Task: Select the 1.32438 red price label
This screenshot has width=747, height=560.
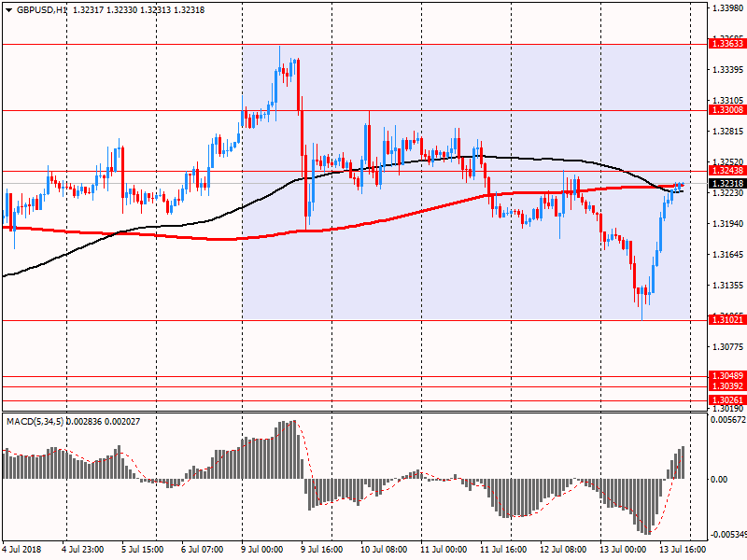Action: click(x=726, y=171)
